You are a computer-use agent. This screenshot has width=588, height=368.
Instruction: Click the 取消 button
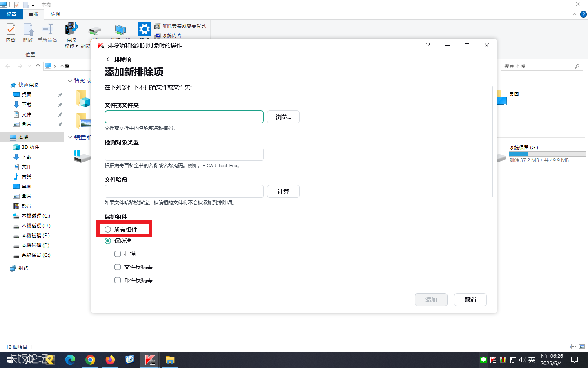click(x=470, y=300)
